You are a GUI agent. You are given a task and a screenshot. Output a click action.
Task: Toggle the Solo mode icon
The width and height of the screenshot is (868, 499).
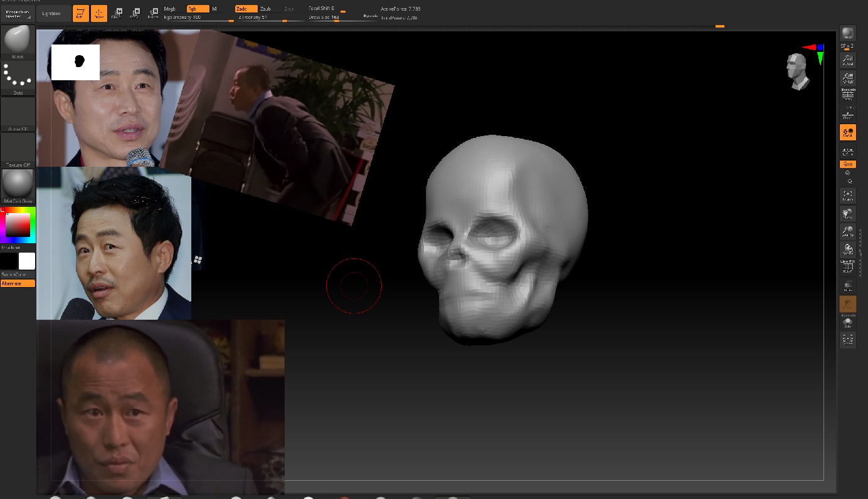click(848, 322)
